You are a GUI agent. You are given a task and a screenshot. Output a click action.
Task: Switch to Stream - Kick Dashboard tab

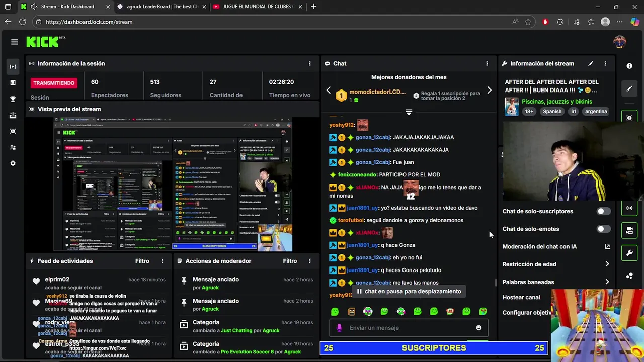pos(66,7)
